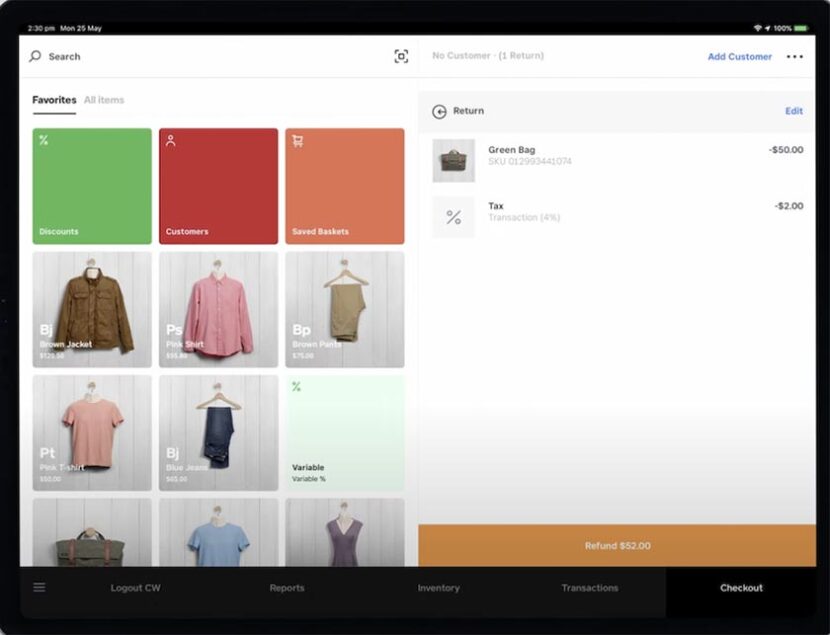Tap the Refund $52.00 button
Viewport: 830px width, 635px height.
pos(620,546)
